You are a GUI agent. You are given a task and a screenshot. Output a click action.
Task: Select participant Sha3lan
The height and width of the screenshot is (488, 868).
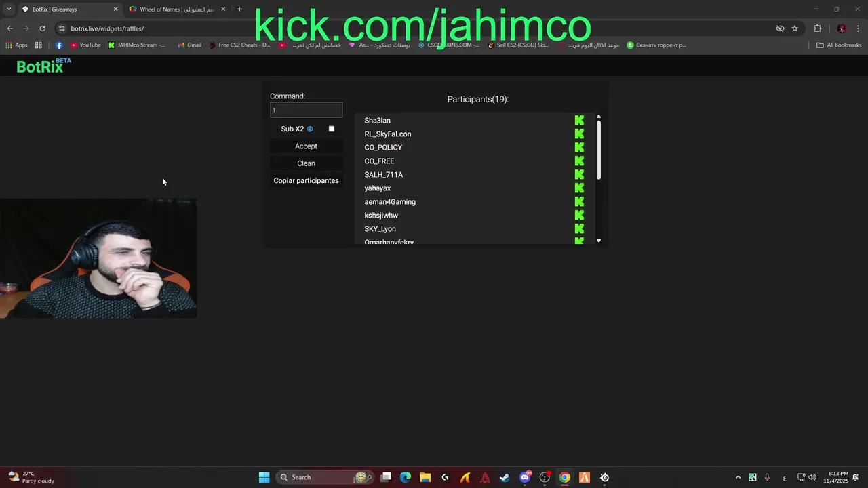coord(377,121)
